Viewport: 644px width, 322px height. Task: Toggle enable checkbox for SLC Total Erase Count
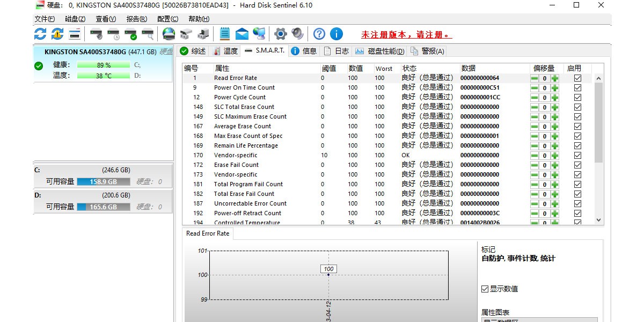click(x=577, y=107)
